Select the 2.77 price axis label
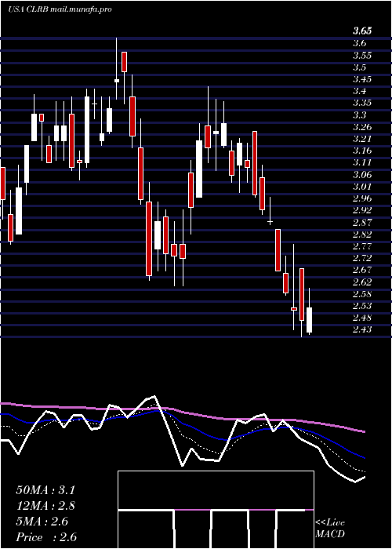The height and width of the screenshot is (549, 392). tap(362, 245)
